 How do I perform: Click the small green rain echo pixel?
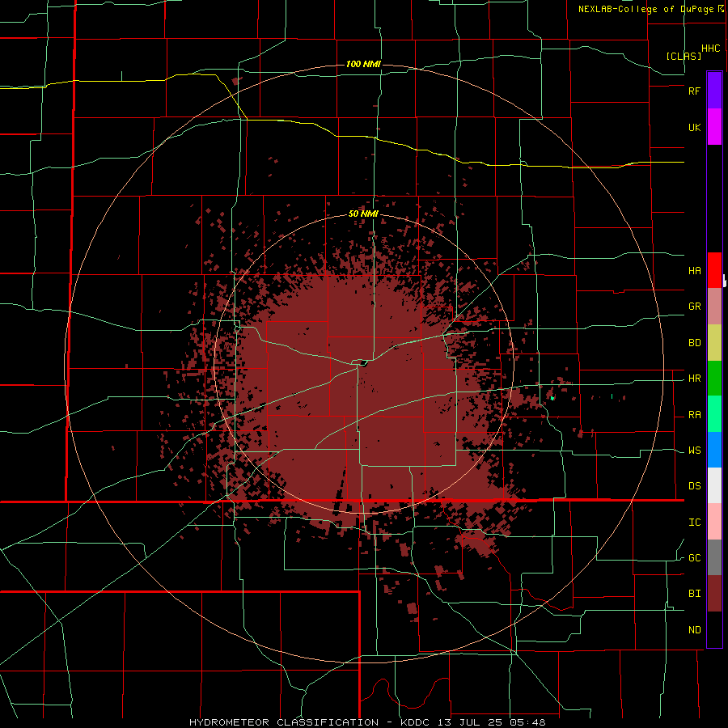coord(552,398)
